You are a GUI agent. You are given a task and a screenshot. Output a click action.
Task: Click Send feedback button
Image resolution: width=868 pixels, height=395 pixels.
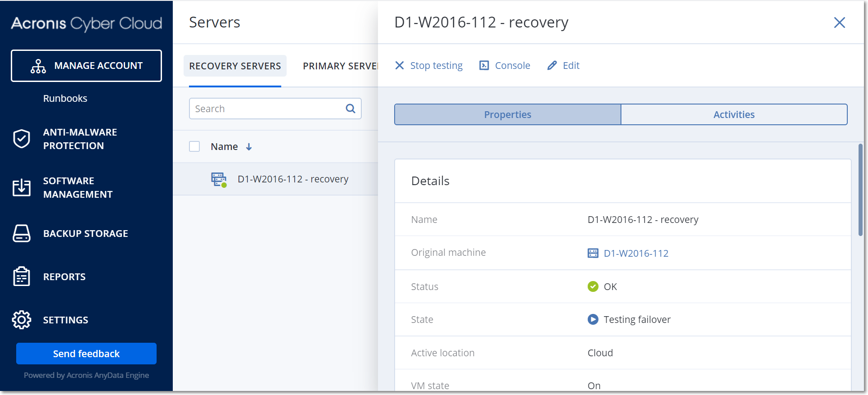(86, 354)
